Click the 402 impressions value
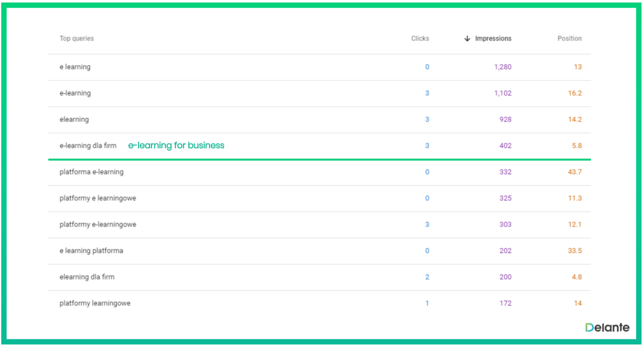 (505, 146)
